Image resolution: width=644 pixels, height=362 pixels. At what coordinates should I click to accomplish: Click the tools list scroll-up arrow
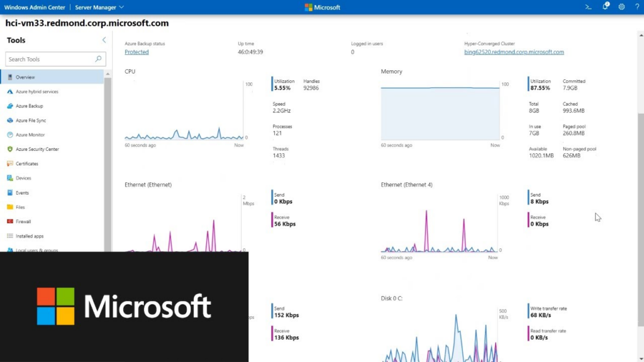click(x=108, y=74)
